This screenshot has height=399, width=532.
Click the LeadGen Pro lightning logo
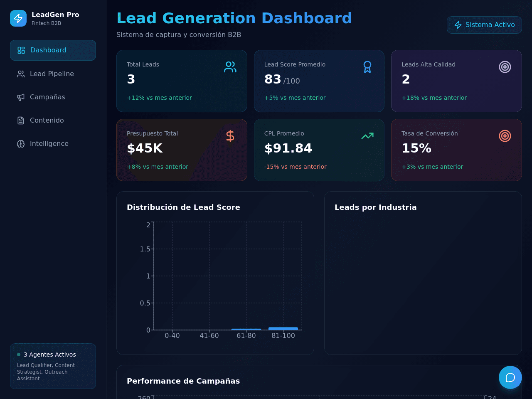pyautogui.click(x=18, y=18)
